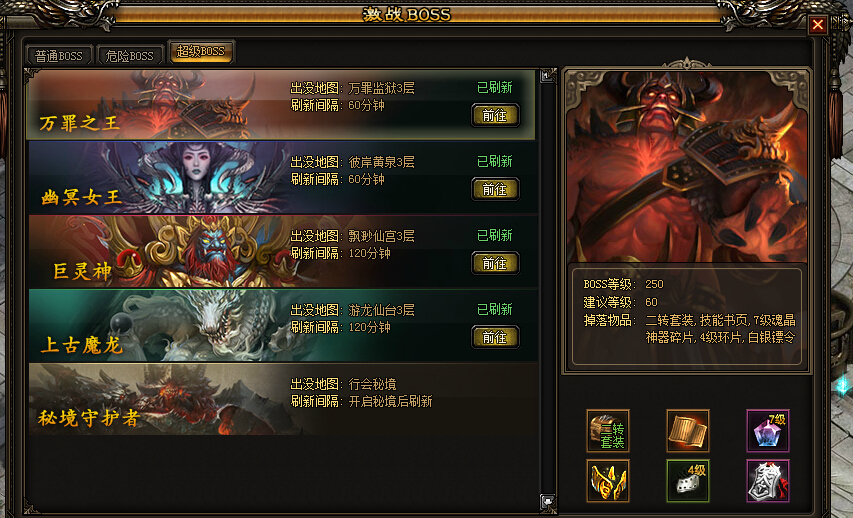Select the 秘境守护者 boss entry
Viewport: 853px width, 518px height.
pyautogui.click(x=282, y=399)
